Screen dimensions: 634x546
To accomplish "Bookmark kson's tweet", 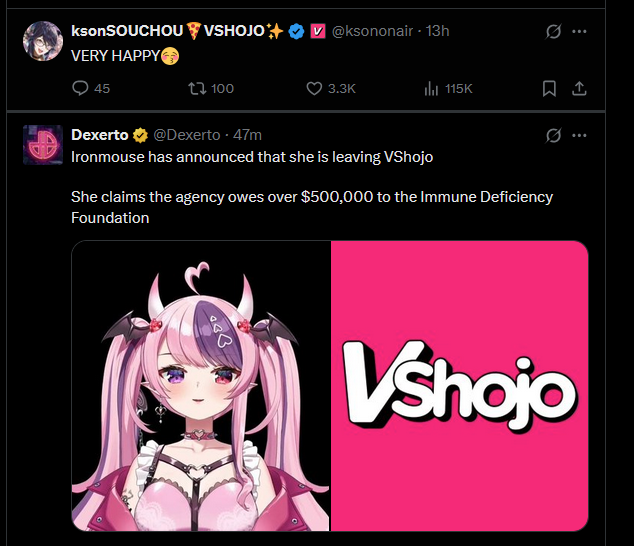I will (x=549, y=88).
